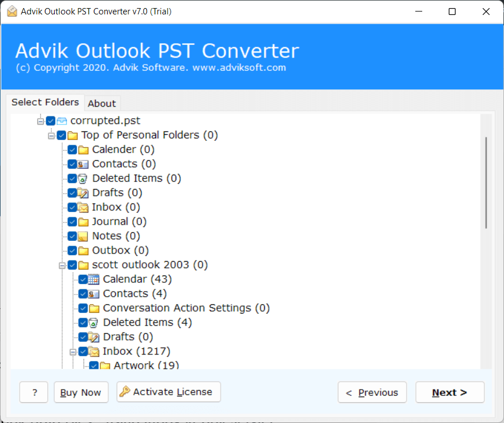
Task: Click the Notes folder icon
Action: tap(83, 236)
